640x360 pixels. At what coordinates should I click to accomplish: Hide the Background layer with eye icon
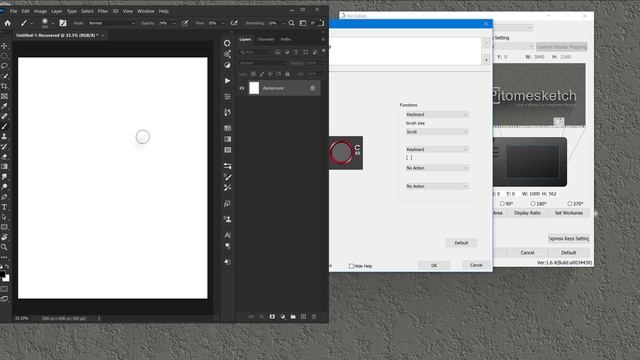[x=242, y=88]
